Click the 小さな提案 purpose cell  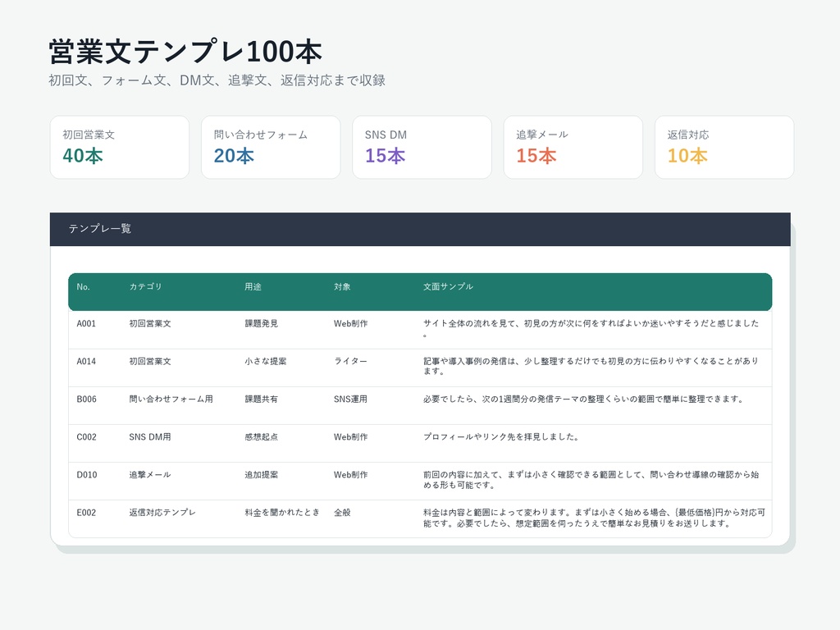click(x=266, y=362)
